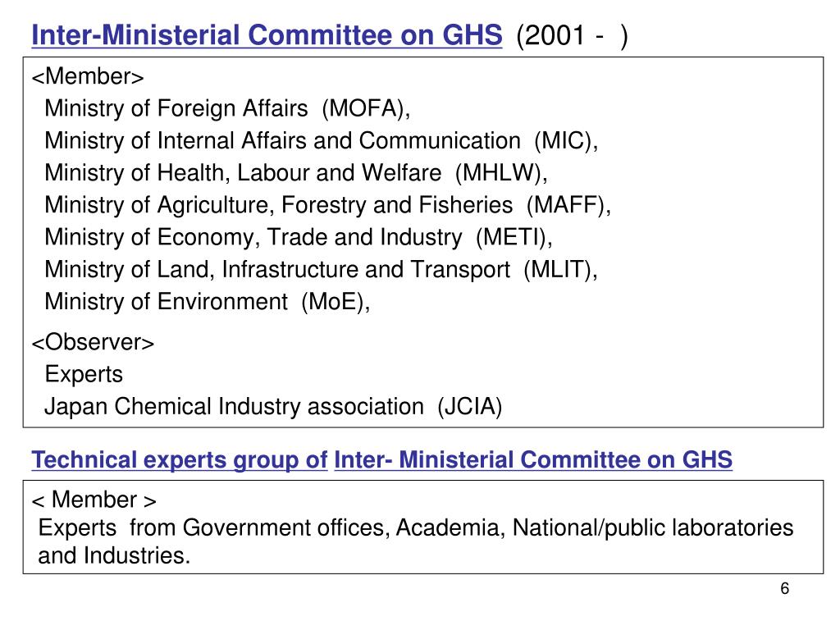The height and width of the screenshot is (630, 840).
Task: Select the Ministry of Health, Labour and Welfare line
Action: (295, 173)
